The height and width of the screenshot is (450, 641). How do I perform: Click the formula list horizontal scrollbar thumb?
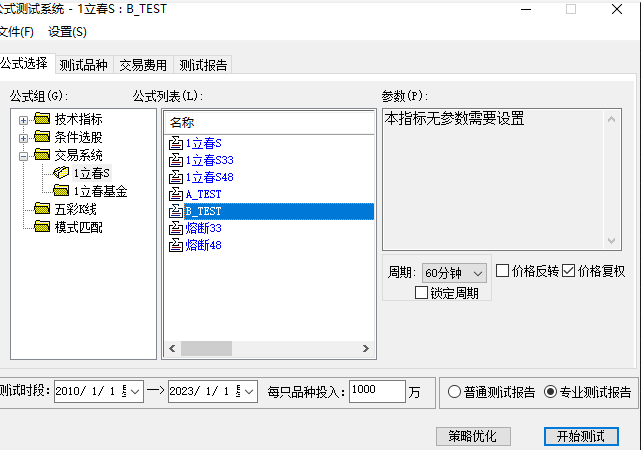click(x=206, y=348)
